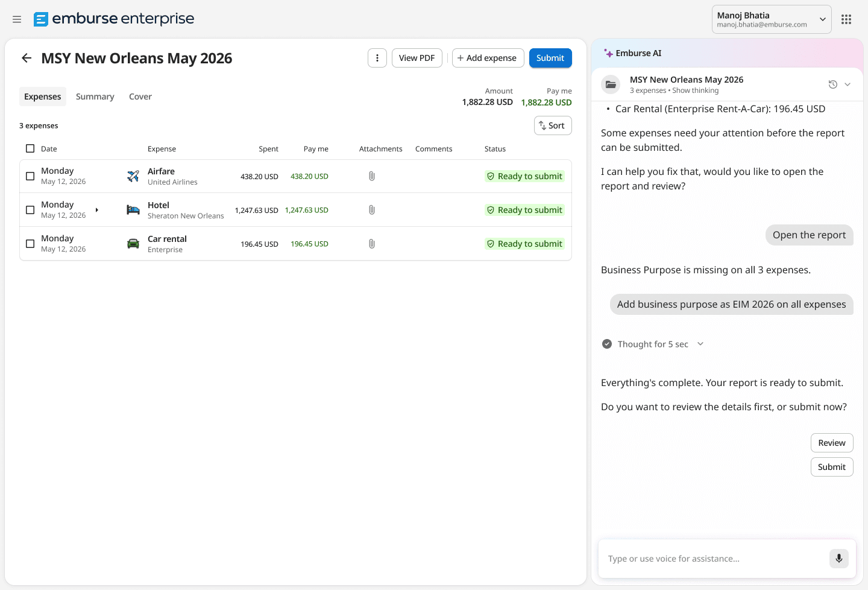
Task: Tick the Airfare expense checkbox
Action: click(x=30, y=176)
